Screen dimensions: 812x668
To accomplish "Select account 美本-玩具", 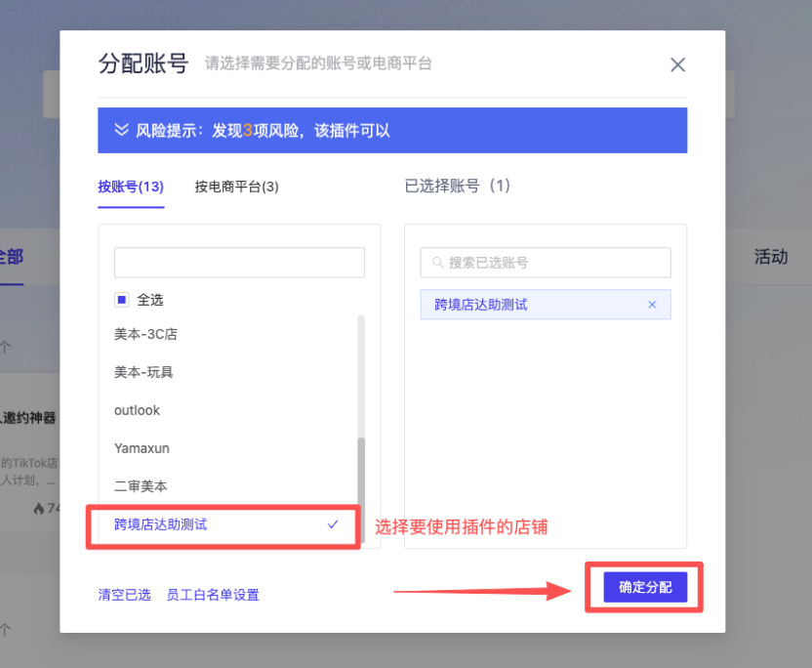I will [143, 372].
